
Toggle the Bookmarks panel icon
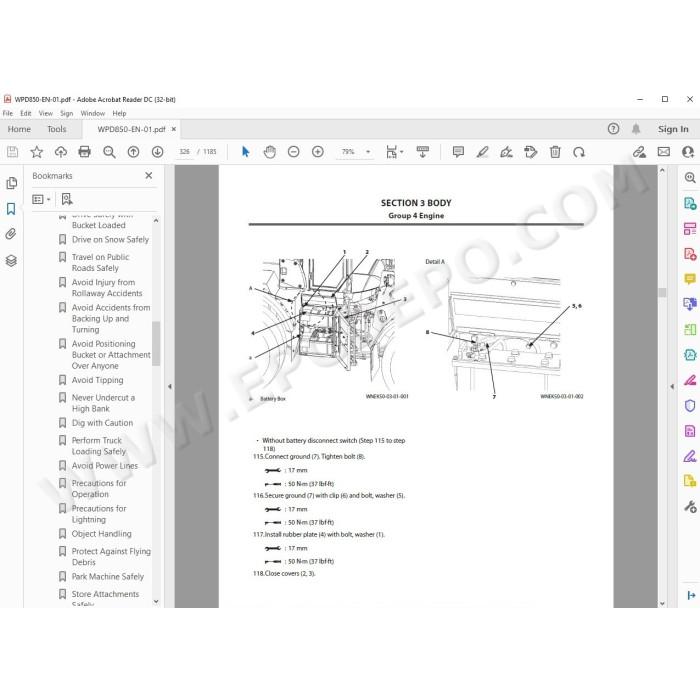pyautogui.click(x=11, y=208)
